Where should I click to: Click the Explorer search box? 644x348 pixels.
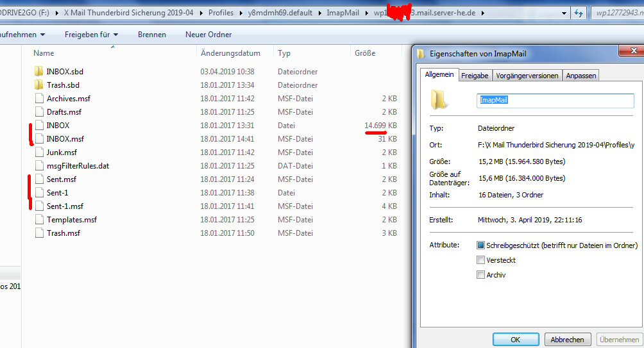click(x=618, y=13)
